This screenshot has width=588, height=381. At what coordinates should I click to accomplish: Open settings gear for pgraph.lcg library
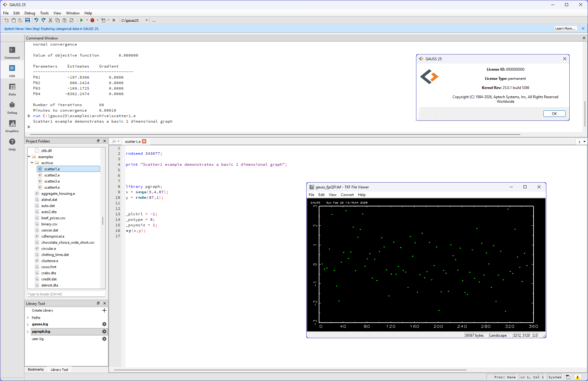coord(104,331)
